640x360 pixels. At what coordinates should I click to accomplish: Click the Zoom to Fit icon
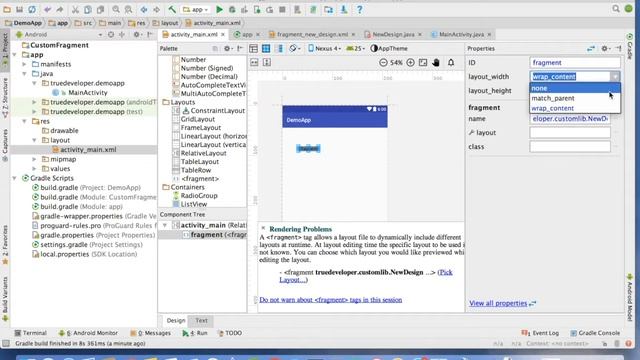coord(423,62)
